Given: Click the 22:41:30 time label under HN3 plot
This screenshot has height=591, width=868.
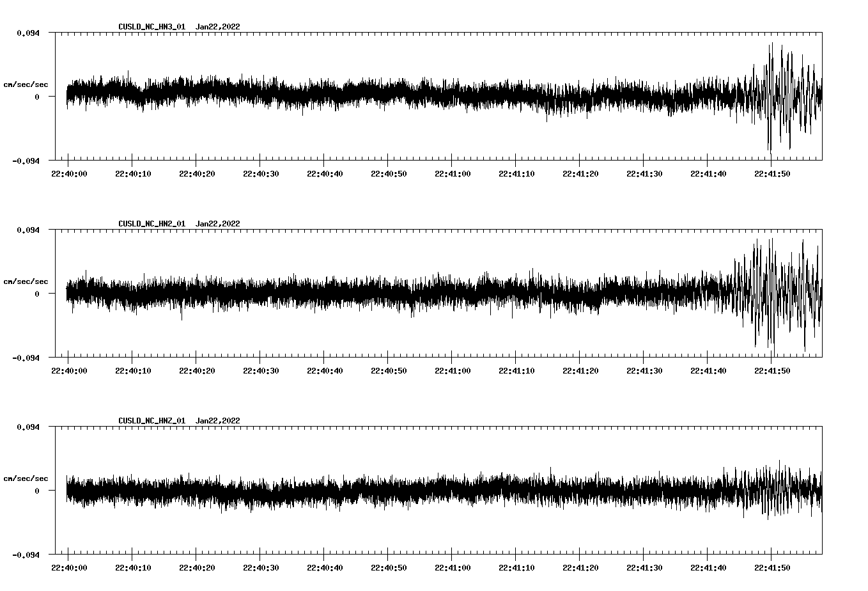Looking at the screenshot, I should (x=644, y=174).
